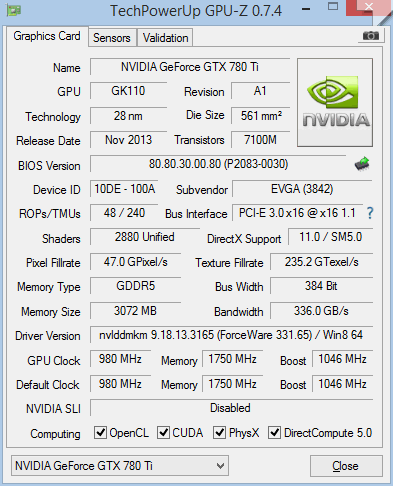Click the GPU Clock field 980 MHz
The height and width of the screenshot is (486, 393).
[x=120, y=359]
